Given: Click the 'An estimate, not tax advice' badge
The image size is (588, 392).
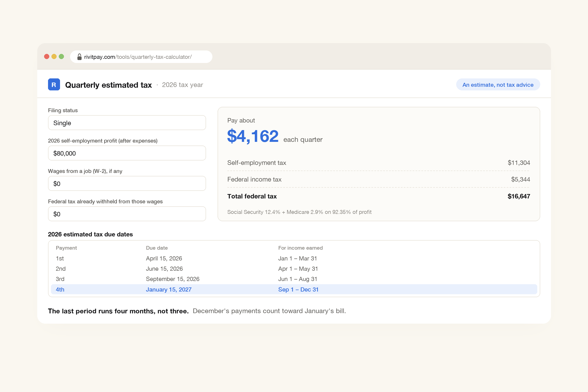Looking at the screenshot, I should pyautogui.click(x=498, y=85).
